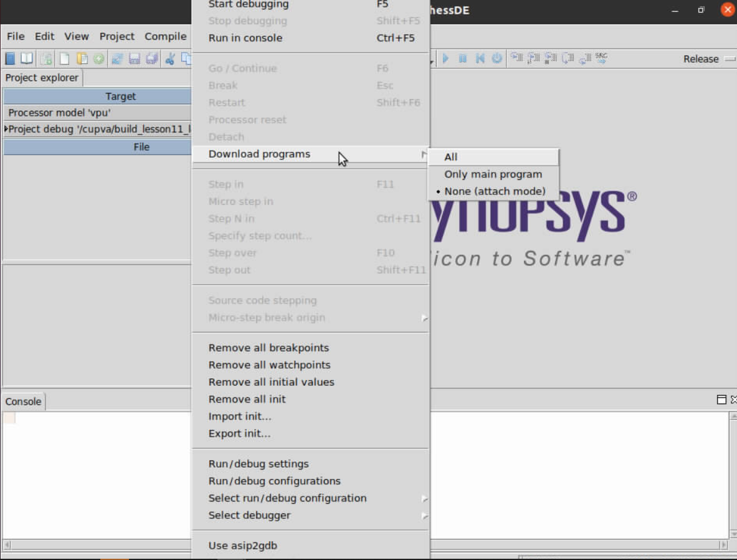The height and width of the screenshot is (560, 737).
Task: Click the blank new file icon
Action: pos(64,59)
